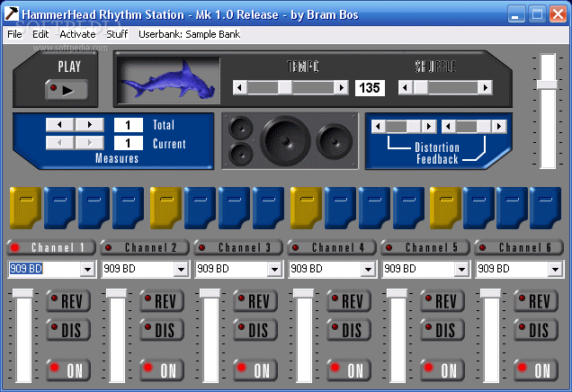Toggle step 5 yellow pad
This screenshot has width=572, height=392.
pos(166,208)
